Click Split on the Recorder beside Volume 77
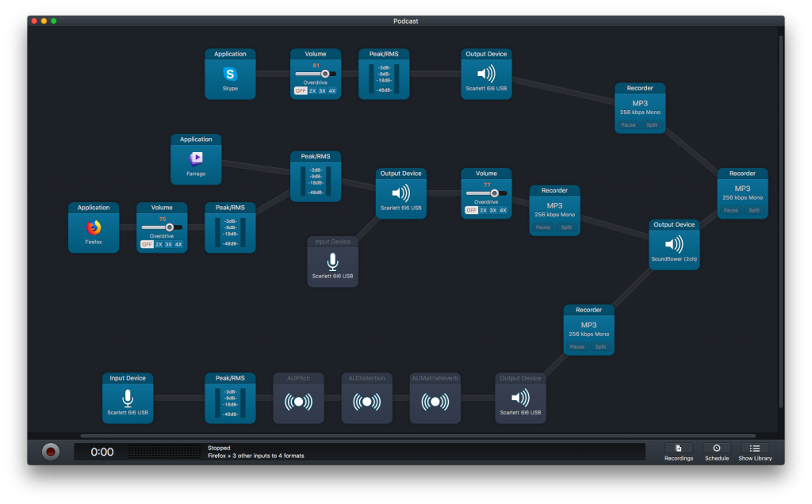 click(x=566, y=227)
